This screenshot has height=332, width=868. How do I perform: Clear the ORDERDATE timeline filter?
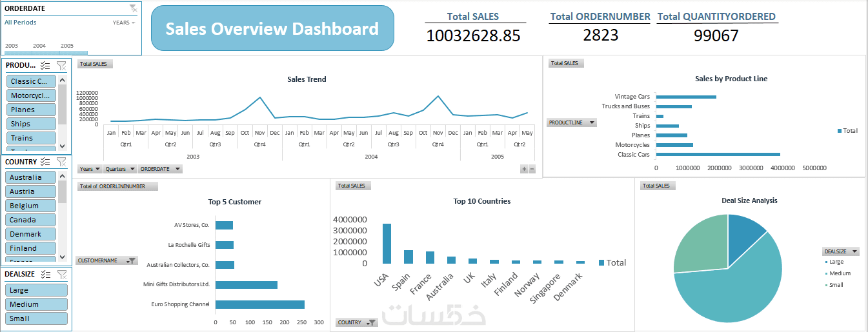point(133,8)
